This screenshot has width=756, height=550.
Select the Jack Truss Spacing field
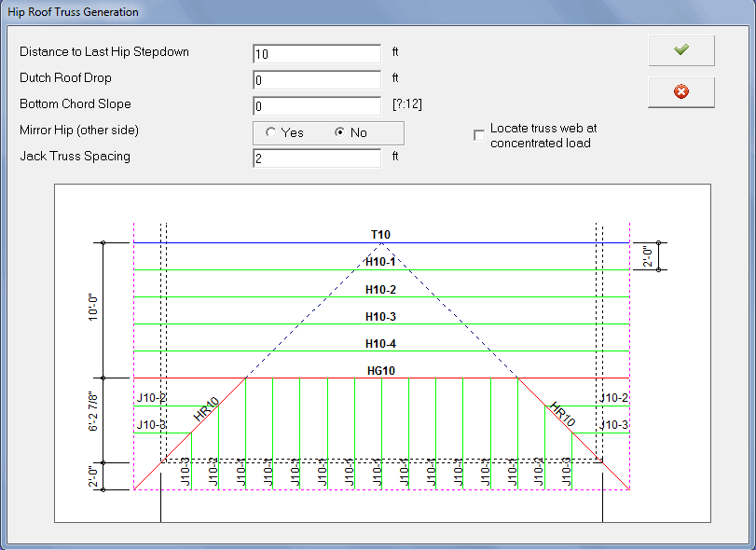coord(316,158)
